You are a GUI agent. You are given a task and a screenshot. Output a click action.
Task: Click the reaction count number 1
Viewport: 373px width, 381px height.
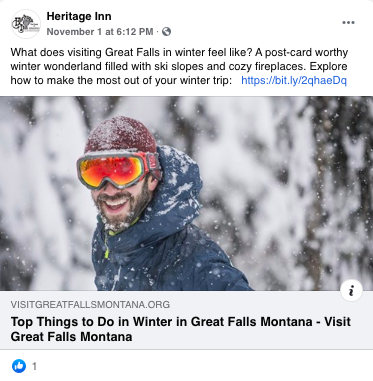tap(34, 366)
